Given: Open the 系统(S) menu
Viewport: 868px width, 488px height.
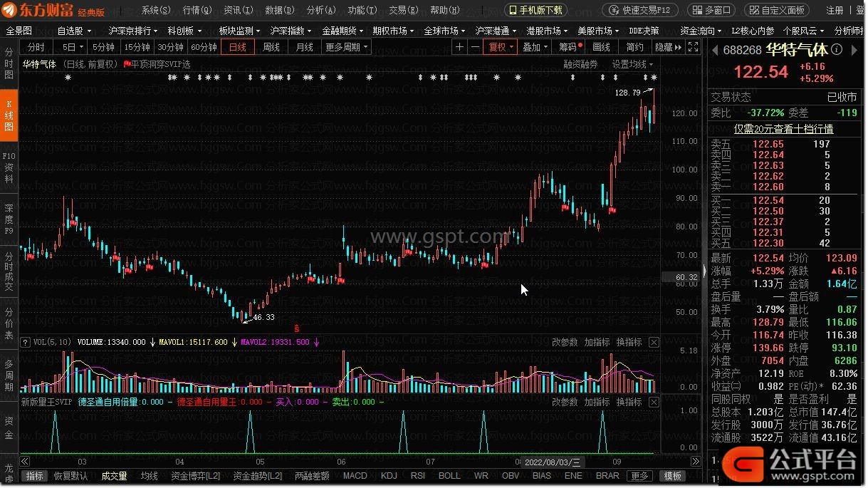Looking at the screenshot, I should tap(156, 10).
